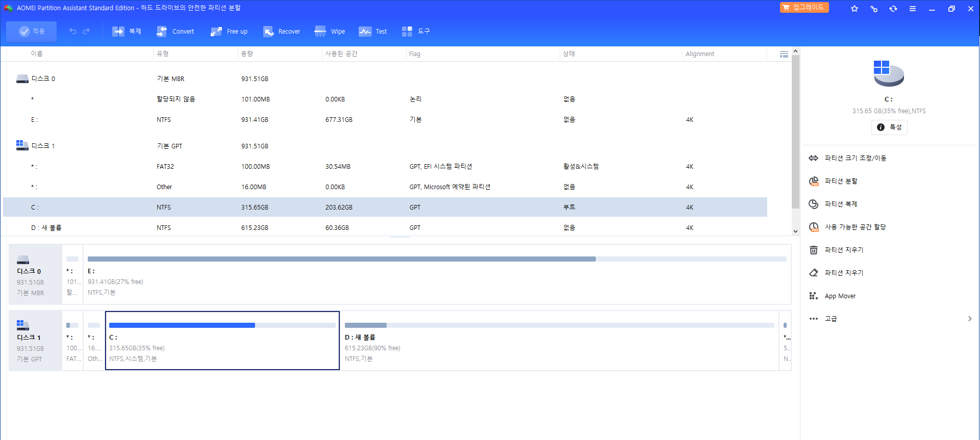Select D: 새 볼륨 block in disk map
The width and height of the screenshot is (980, 440).
pos(560,341)
